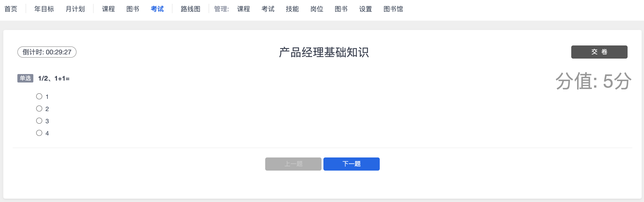Submit the exam with 交卷 button
The image size is (644, 202).
(599, 52)
